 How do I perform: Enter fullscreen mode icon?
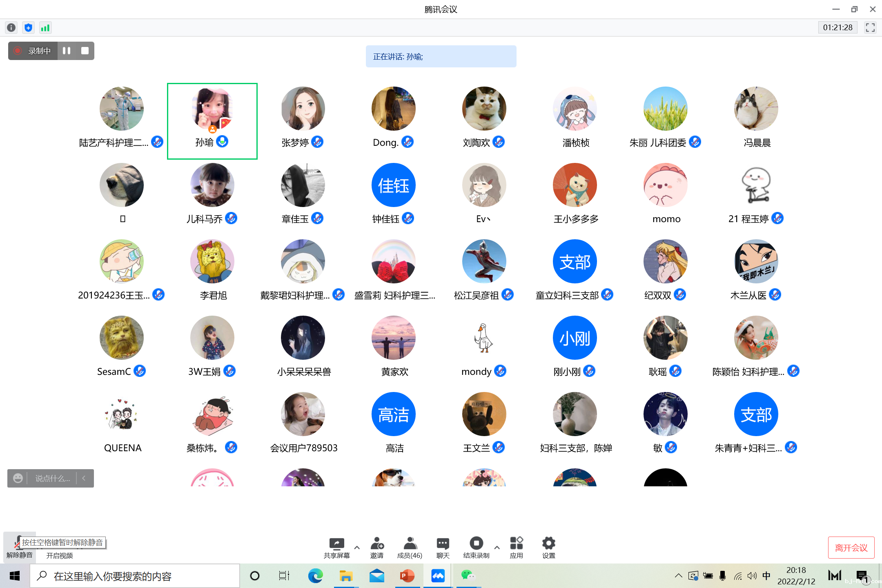tap(870, 27)
